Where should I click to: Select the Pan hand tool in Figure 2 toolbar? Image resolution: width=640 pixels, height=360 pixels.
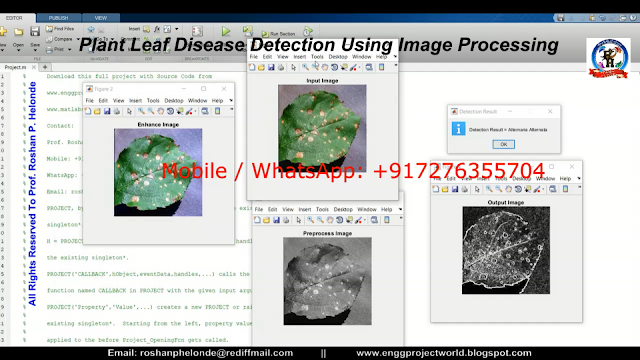pyautogui.click(x=161, y=111)
